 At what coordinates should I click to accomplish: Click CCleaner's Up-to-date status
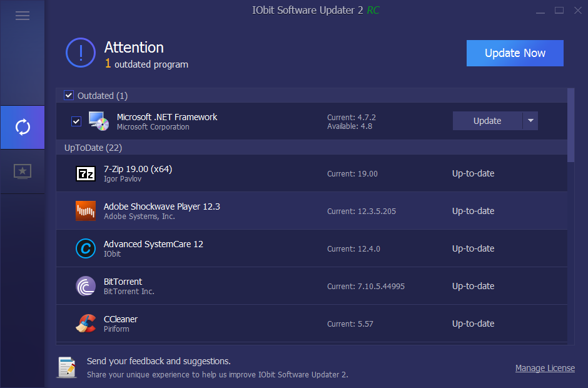point(474,324)
